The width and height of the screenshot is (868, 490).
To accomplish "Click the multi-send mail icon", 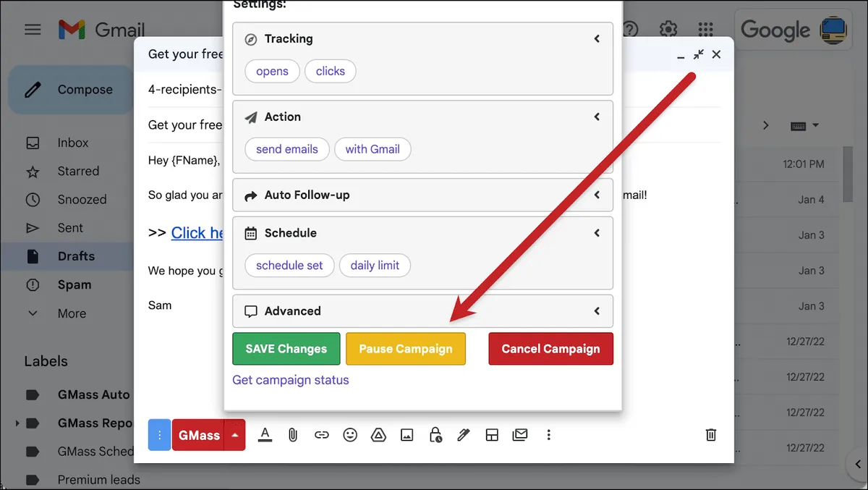I will pyautogui.click(x=520, y=435).
